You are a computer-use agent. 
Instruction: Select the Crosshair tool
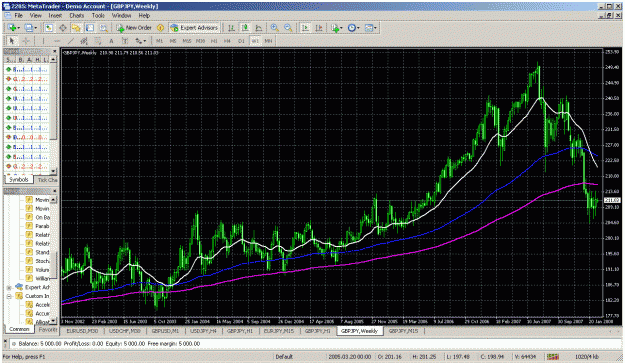pos(26,41)
